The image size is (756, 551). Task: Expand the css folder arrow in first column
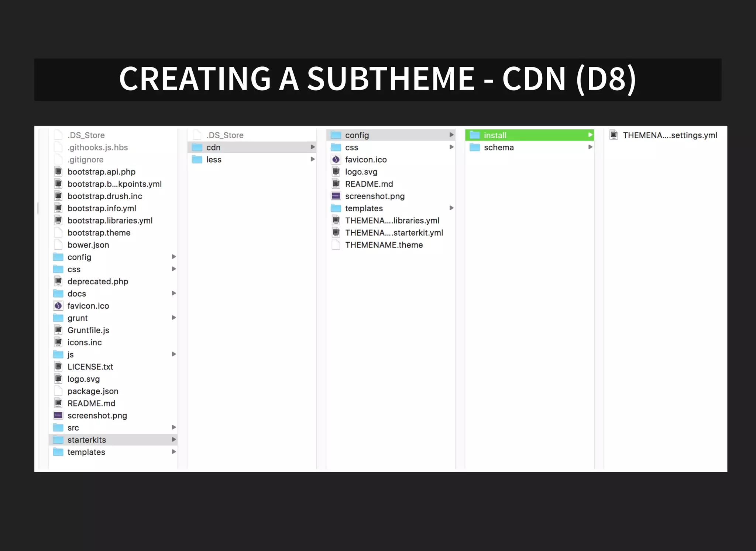(174, 268)
